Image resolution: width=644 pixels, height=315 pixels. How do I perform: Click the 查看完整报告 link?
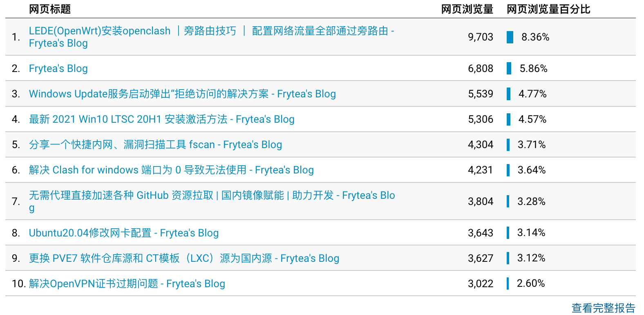[x=603, y=308]
